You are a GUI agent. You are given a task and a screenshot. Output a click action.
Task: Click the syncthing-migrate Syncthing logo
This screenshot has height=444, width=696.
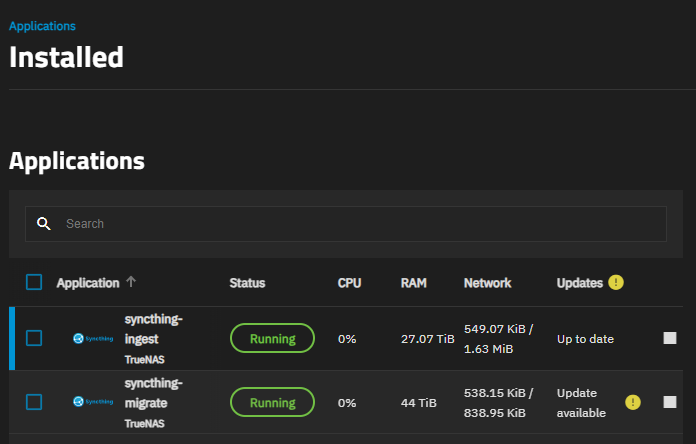(x=93, y=402)
